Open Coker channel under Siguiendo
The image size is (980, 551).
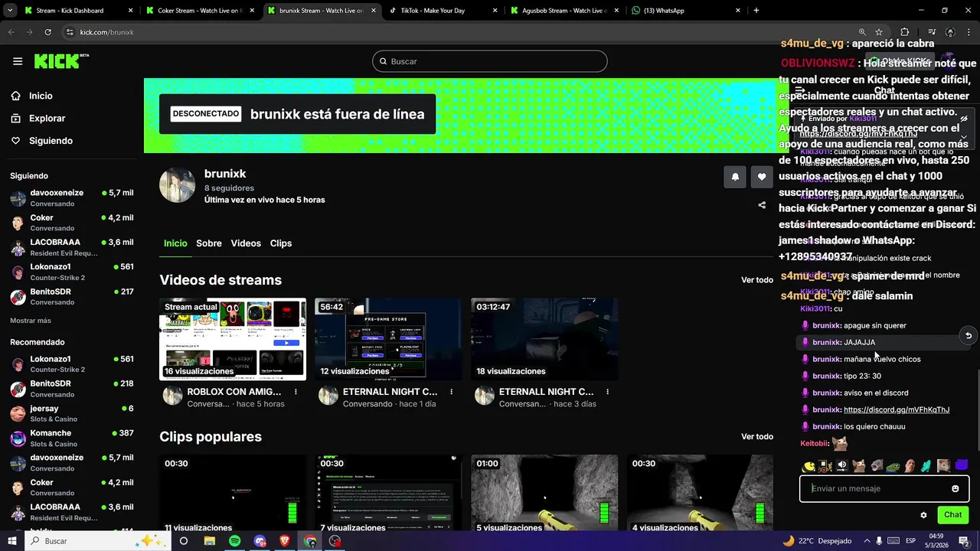[72, 223]
